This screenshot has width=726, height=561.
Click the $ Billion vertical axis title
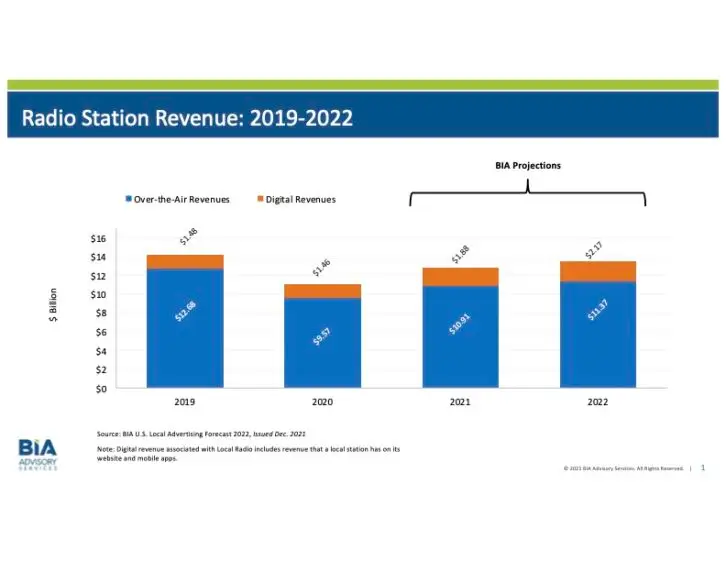coord(53,305)
